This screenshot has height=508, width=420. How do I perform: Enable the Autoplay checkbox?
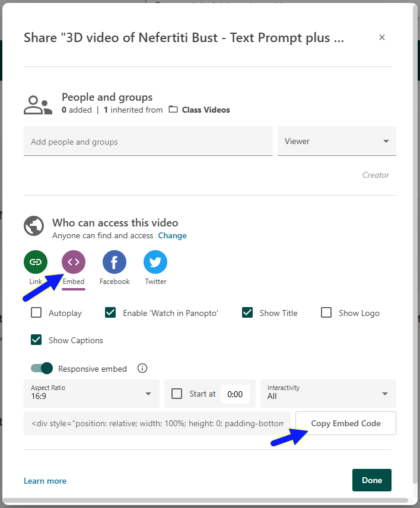tap(36, 312)
